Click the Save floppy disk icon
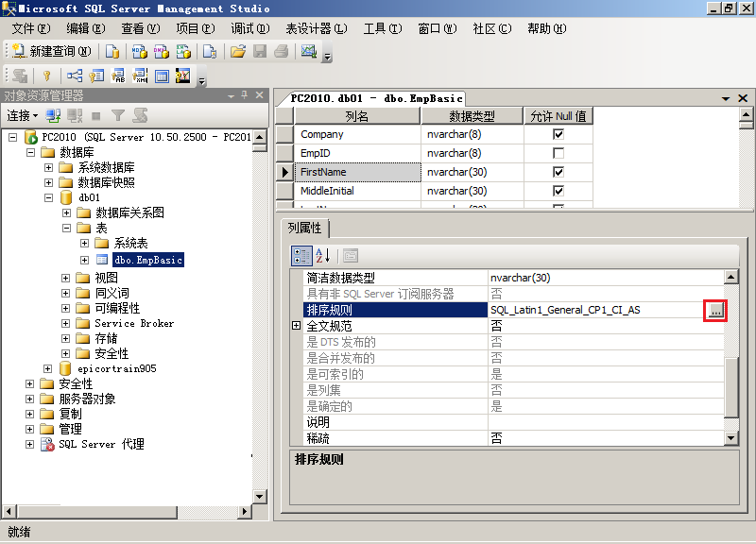This screenshot has height=544, width=756. click(x=260, y=51)
